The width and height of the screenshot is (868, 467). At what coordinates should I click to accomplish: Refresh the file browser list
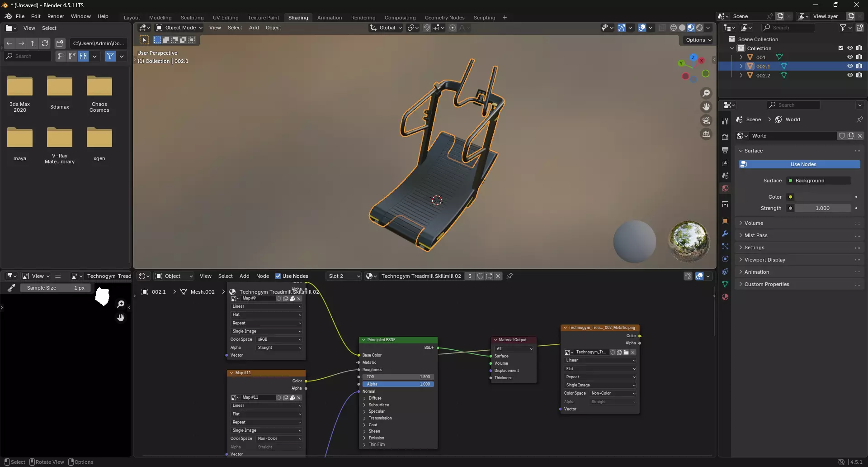45,43
